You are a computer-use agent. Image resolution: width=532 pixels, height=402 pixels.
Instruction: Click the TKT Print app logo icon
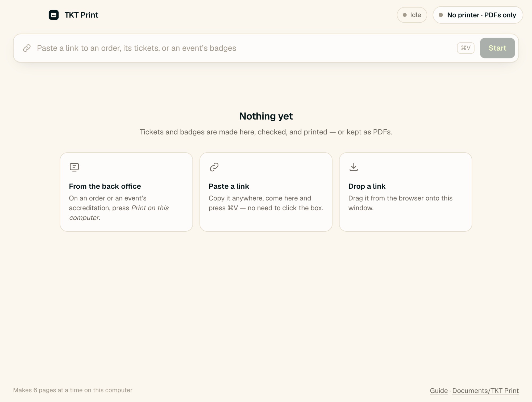tap(53, 15)
